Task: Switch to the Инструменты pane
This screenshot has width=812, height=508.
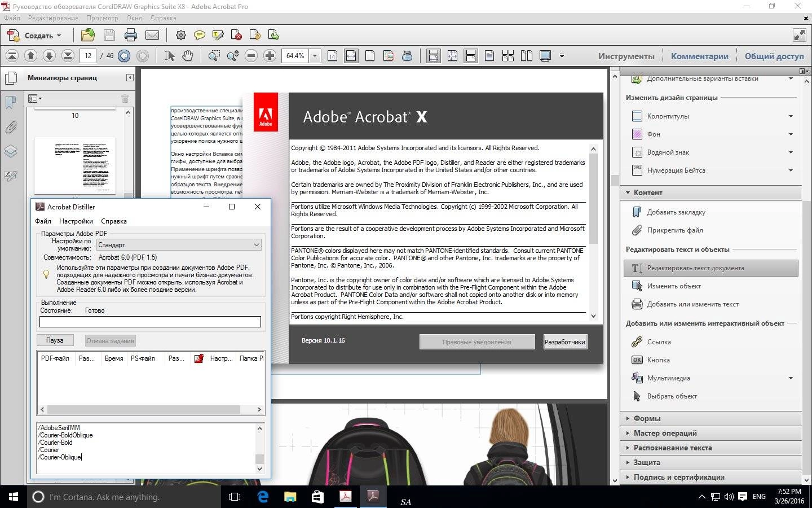Action: coord(626,56)
